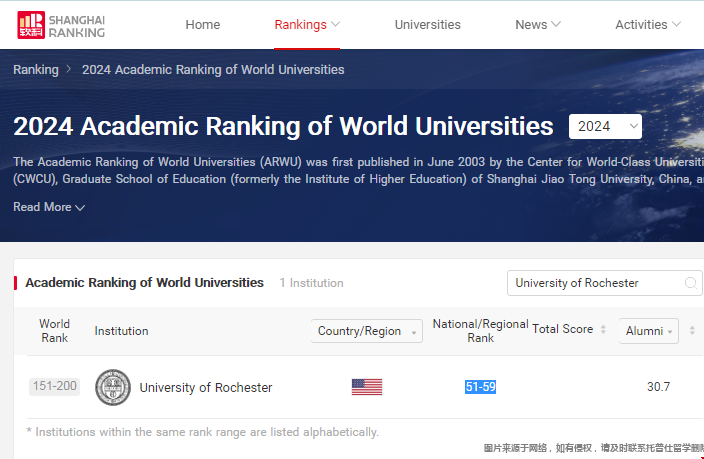
Task: Click the World Rank column header
Action: [x=54, y=331]
